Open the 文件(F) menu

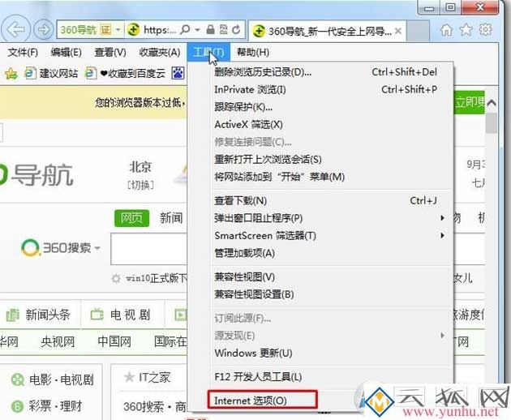coord(23,52)
